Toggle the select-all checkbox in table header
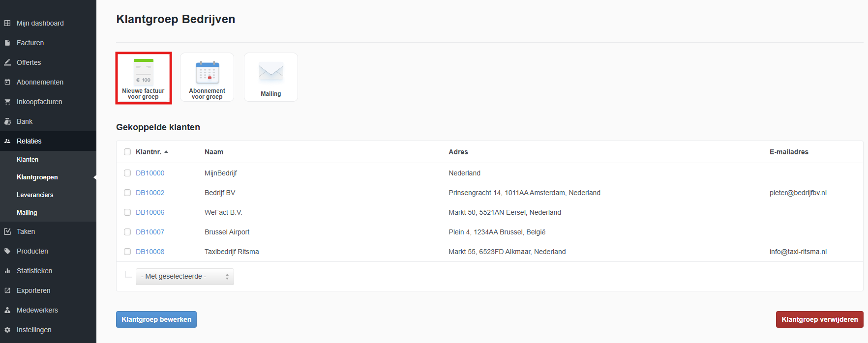The image size is (868, 343). tap(127, 152)
